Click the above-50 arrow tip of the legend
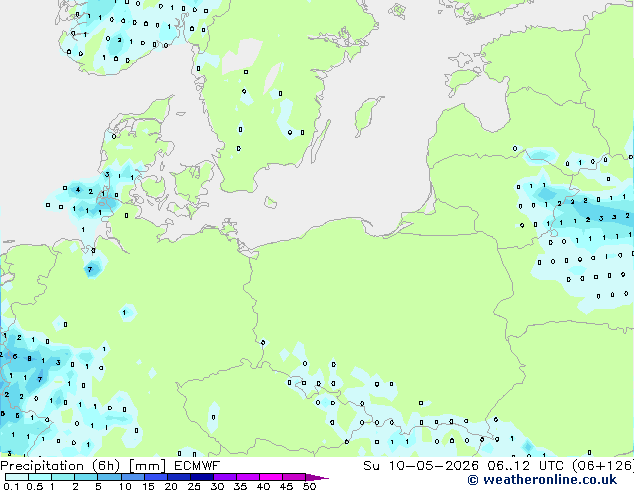 tap(317, 478)
